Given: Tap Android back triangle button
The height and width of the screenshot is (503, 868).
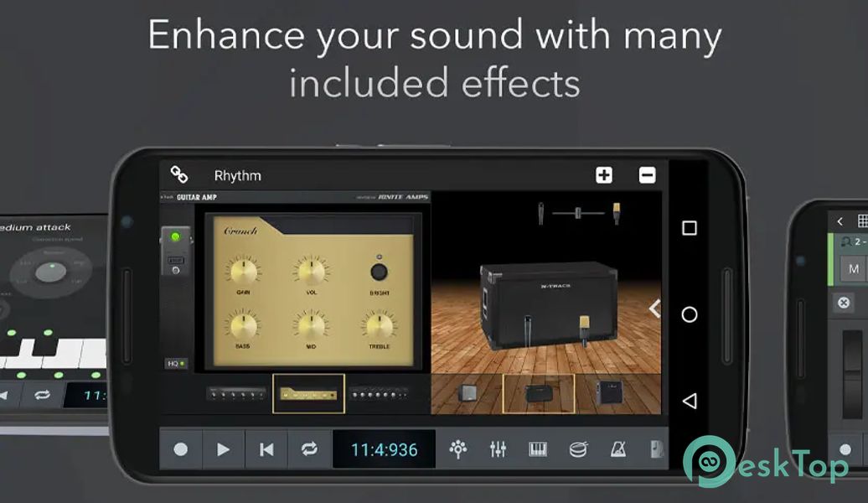Looking at the screenshot, I should 690,401.
